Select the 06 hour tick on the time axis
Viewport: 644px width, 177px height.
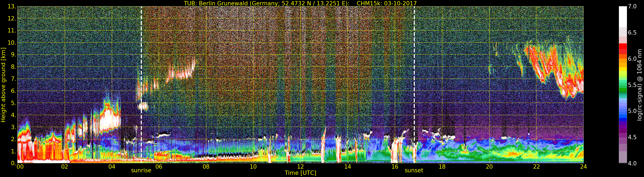pos(159,167)
